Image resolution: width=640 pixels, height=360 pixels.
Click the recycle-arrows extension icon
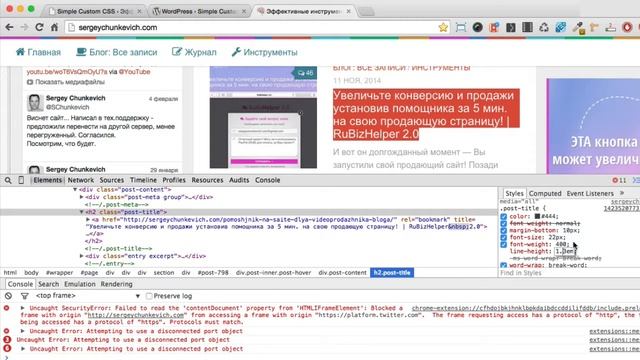[x=544, y=27]
